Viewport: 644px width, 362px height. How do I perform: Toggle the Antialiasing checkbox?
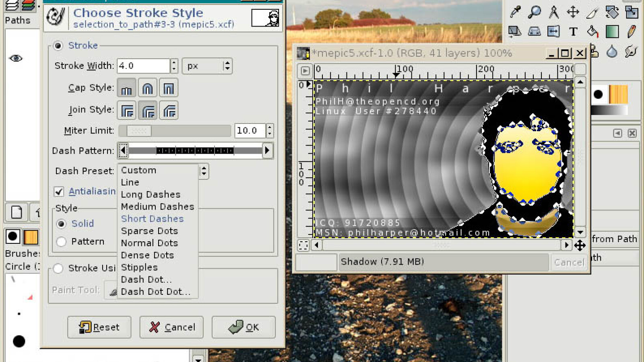pos(59,191)
